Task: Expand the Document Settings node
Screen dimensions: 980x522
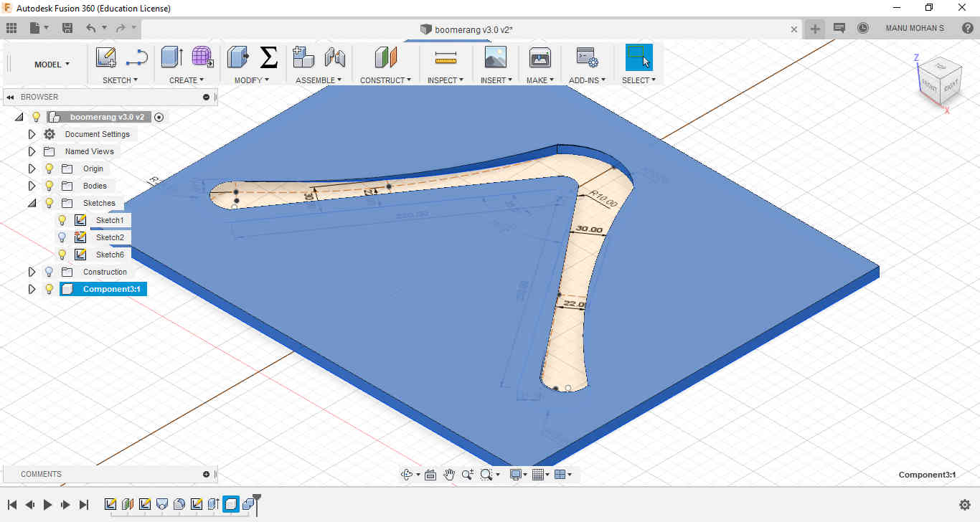Action: pyautogui.click(x=32, y=134)
